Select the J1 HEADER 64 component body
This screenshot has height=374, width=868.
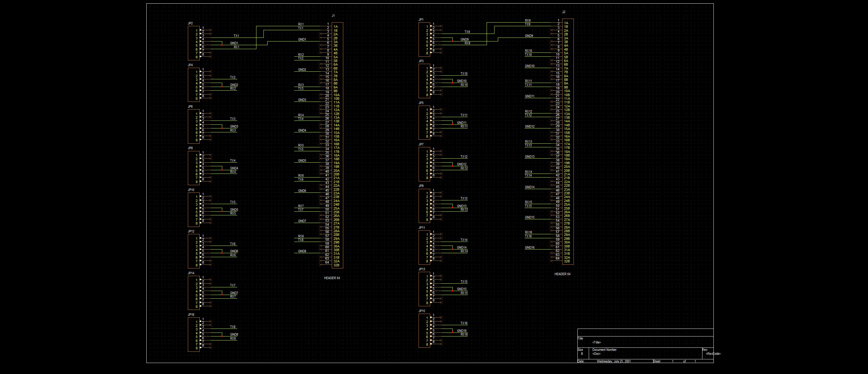coord(338,145)
